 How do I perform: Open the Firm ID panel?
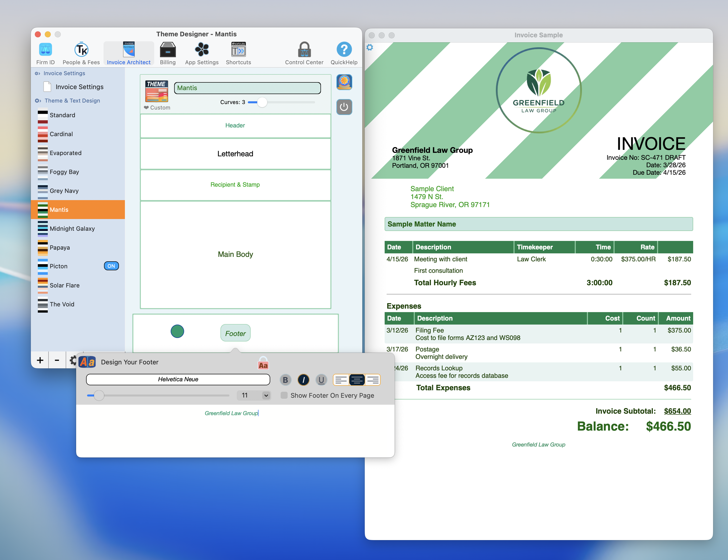pos(45,53)
